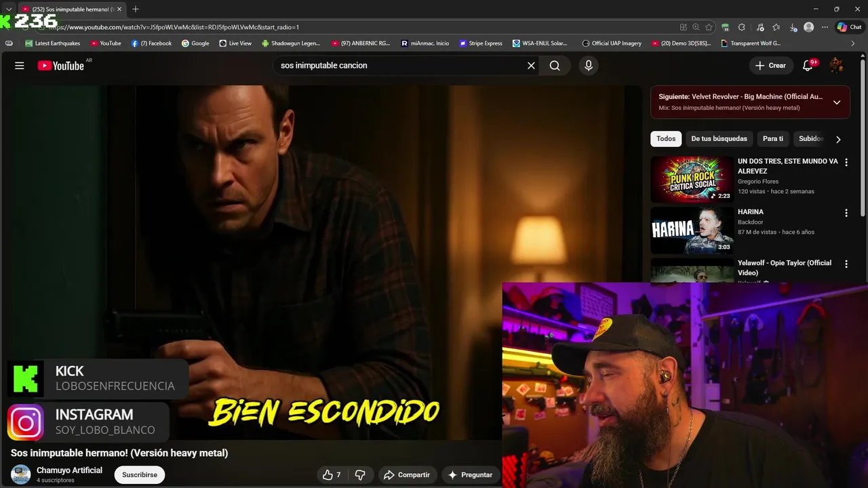Open the Shadowgun Legends bookmark
Screen dimensions: 868x488
click(290, 43)
